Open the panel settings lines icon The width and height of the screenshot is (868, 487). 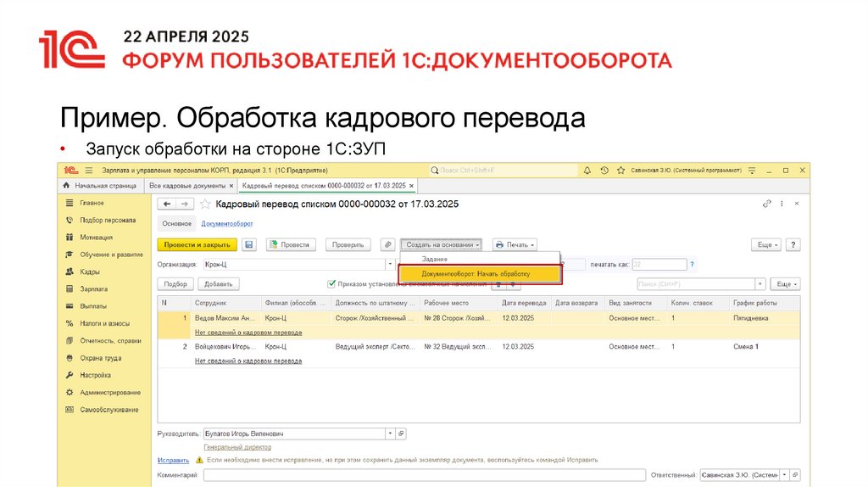tap(752, 171)
